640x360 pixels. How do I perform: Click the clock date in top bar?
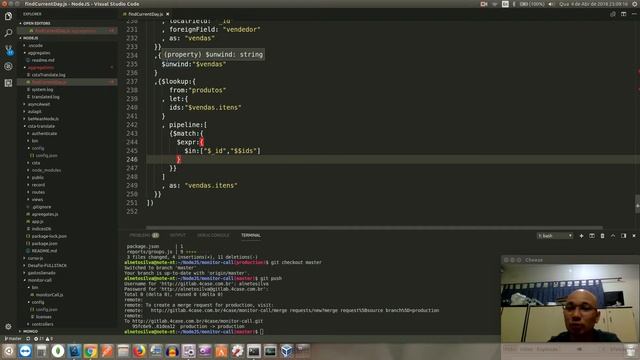[593, 4]
